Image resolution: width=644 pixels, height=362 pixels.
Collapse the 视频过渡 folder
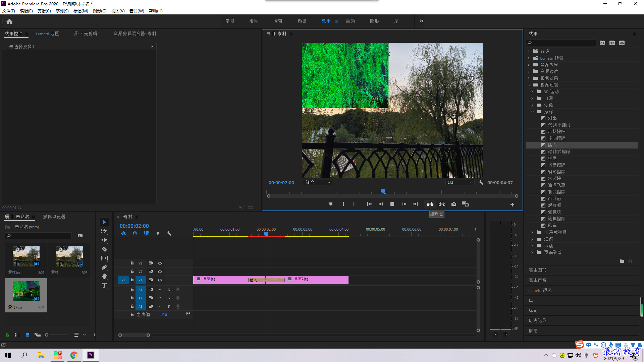pos(529,85)
